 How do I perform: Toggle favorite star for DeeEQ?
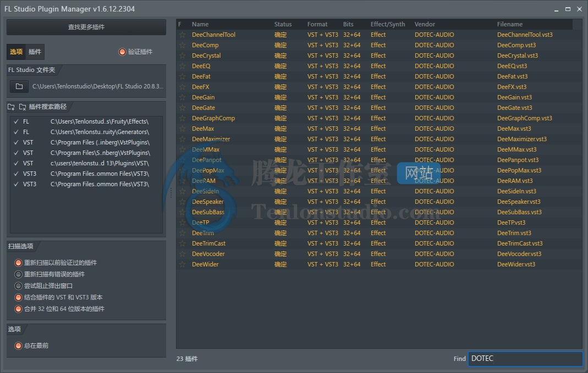[182, 66]
